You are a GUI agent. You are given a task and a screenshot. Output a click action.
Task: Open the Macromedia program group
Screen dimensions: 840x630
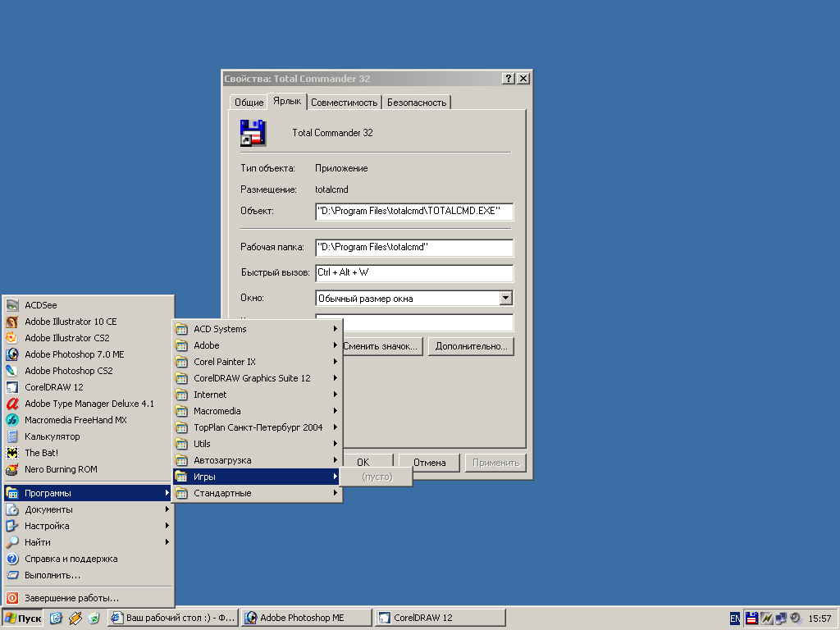click(257, 411)
